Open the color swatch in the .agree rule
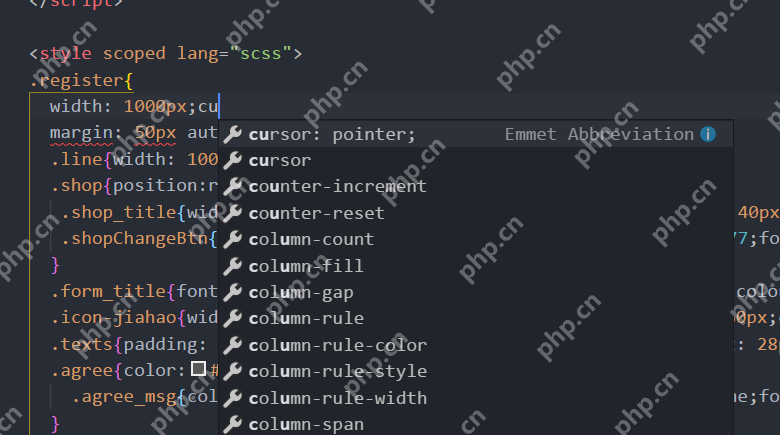The width and height of the screenshot is (780, 435). tap(198, 369)
